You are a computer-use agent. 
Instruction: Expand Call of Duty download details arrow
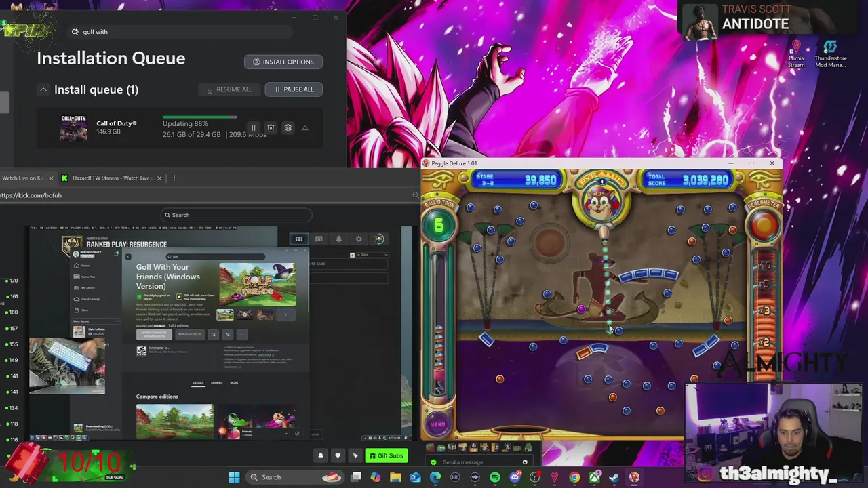(x=305, y=128)
